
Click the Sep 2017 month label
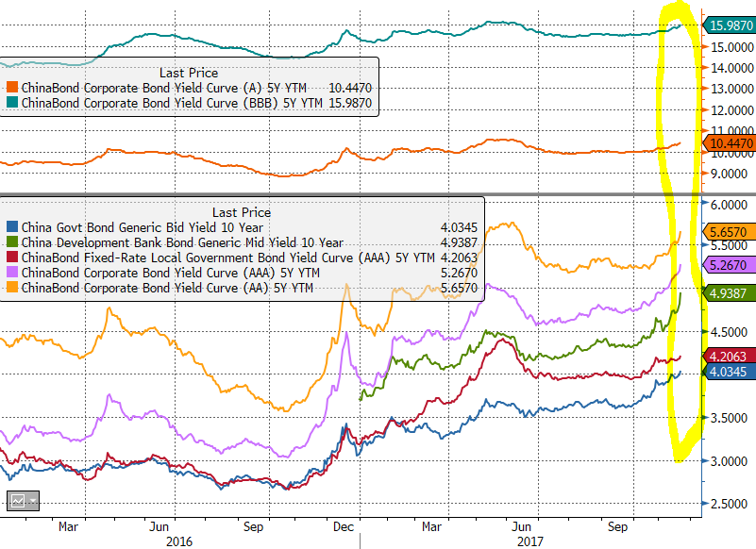tap(617, 526)
